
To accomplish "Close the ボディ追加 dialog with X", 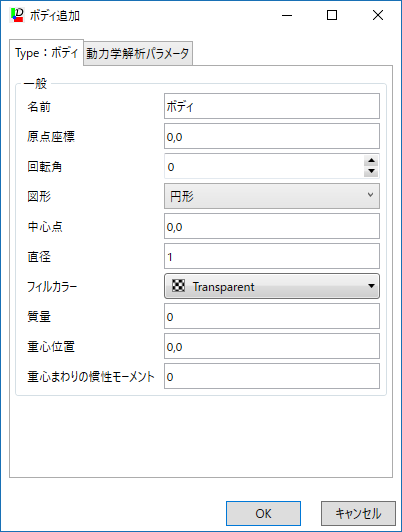I will click(x=378, y=15).
